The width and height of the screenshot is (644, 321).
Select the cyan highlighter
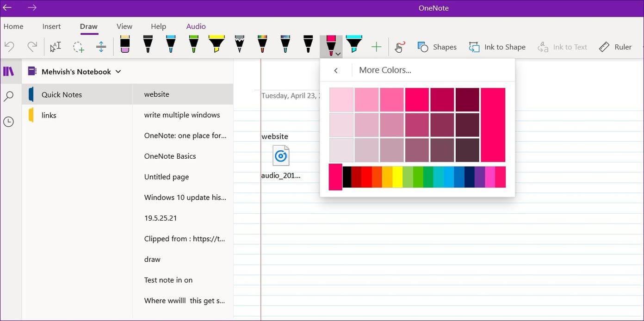pyautogui.click(x=354, y=44)
